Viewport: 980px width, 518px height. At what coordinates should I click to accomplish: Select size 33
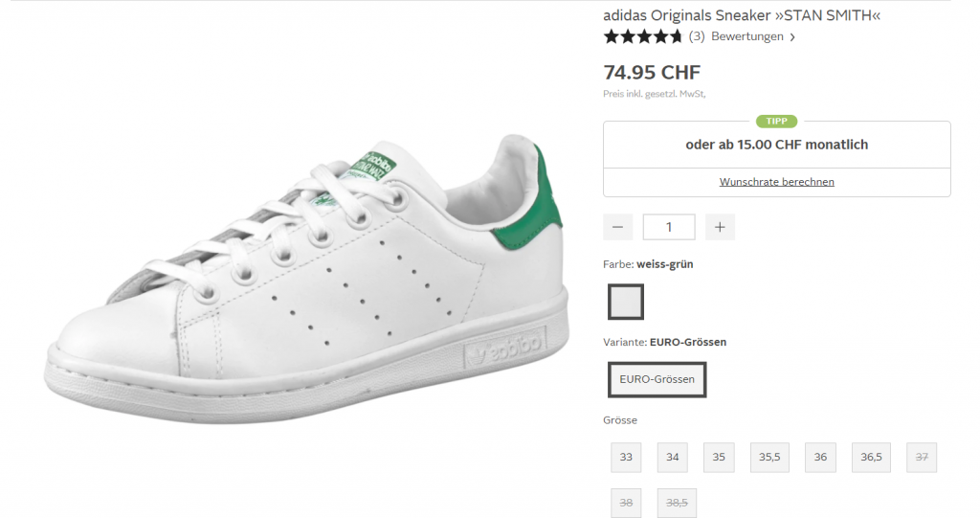(x=626, y=457)
